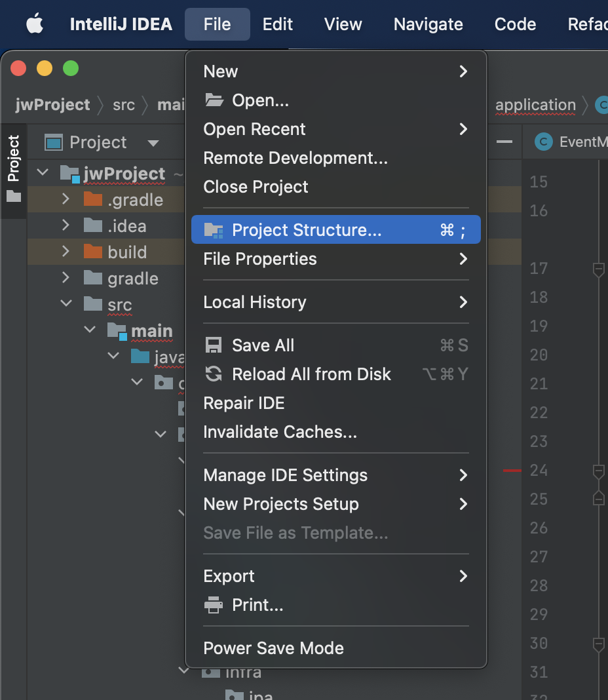Choose New submenu in File menu

click(x=335, y=71)
